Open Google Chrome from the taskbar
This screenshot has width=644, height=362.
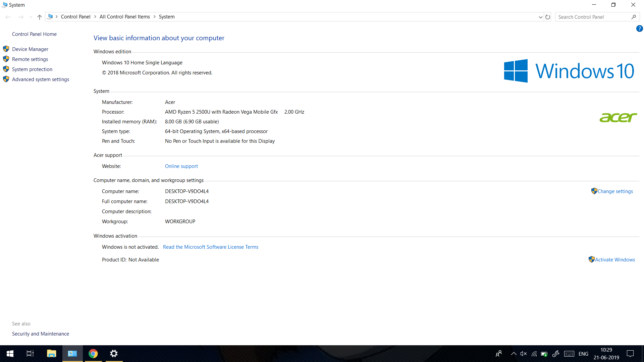[x=93, y=354]
